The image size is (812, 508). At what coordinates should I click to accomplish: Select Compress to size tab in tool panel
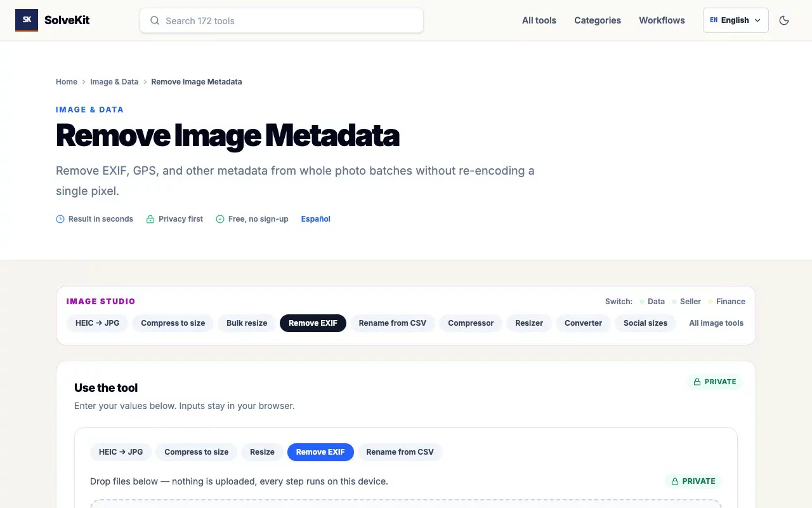click(197, 452)
